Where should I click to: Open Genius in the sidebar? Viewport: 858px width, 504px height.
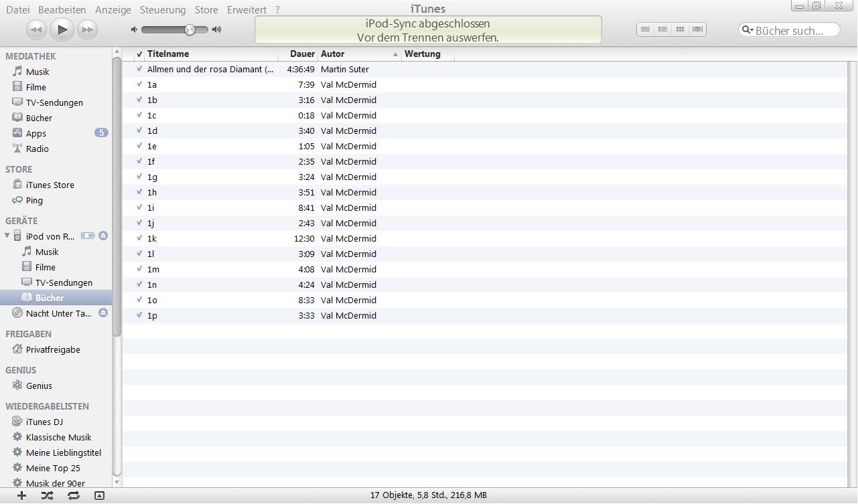point(39,386)
